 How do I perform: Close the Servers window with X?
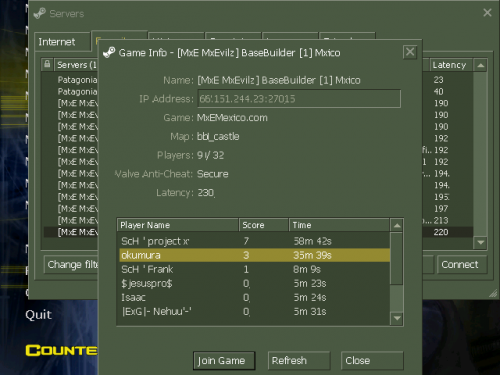[x=487, y=13]
